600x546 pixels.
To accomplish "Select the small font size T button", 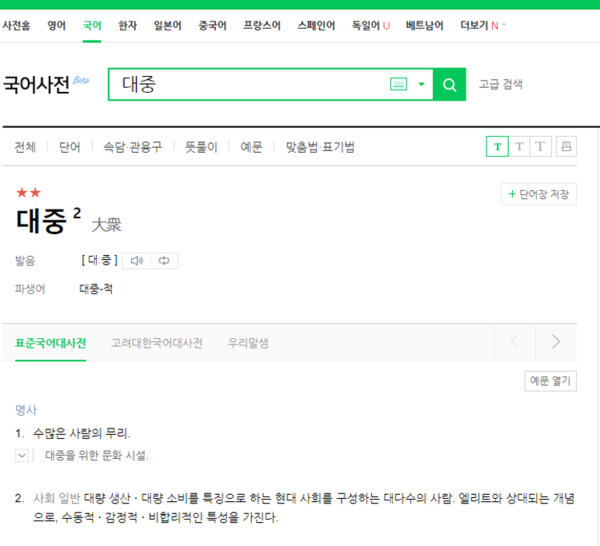I will 497,147.
